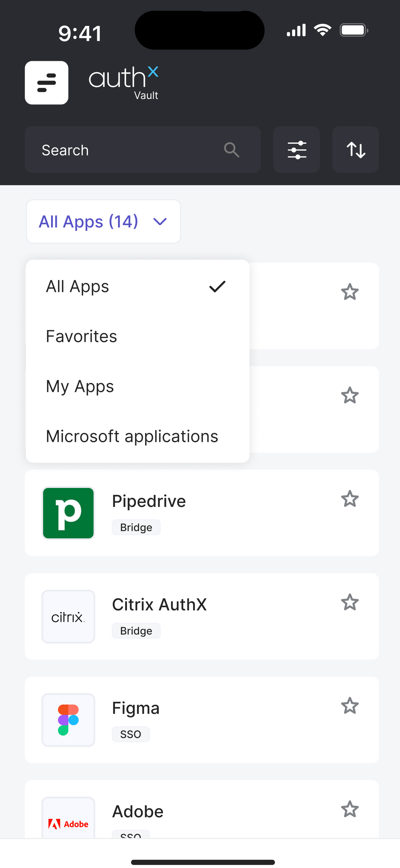The height and width of the screenshot is (868, 400).
Task: Tap the battery status icon
Action: pos(354,30)
